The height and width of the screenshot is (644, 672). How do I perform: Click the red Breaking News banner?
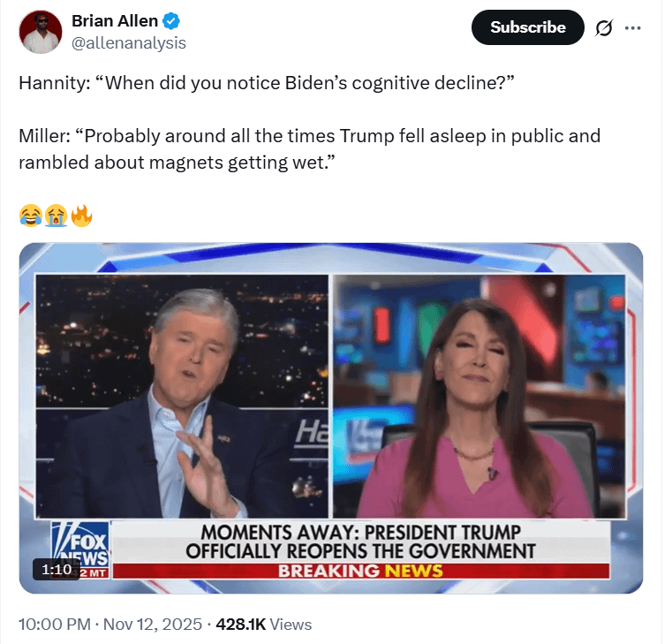[x=361, y=571]
